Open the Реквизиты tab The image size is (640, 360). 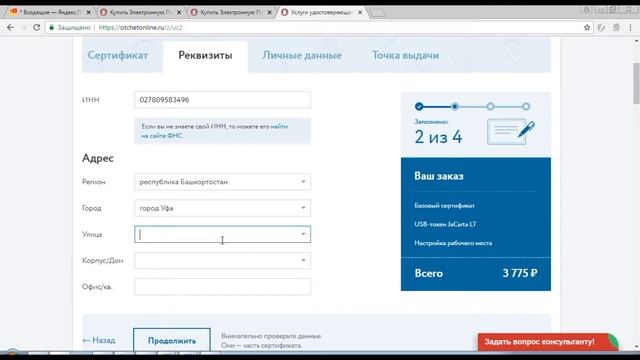click(x=205, y=55)
